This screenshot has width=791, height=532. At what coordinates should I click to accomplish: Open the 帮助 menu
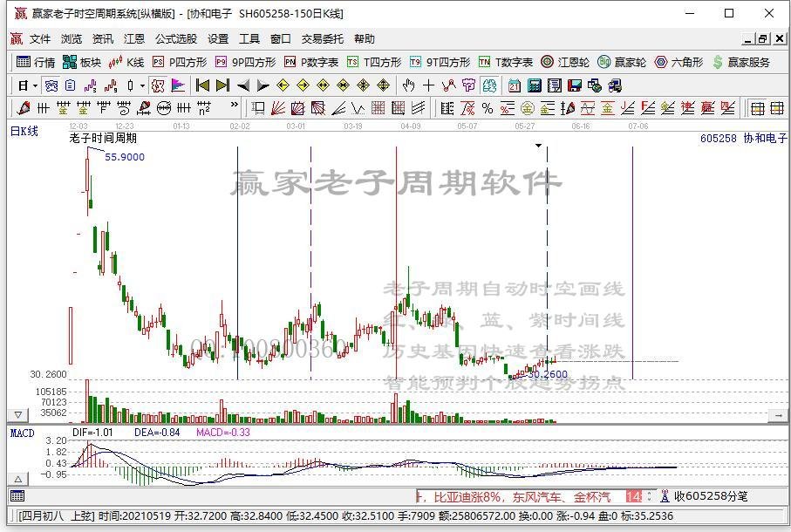365,39
